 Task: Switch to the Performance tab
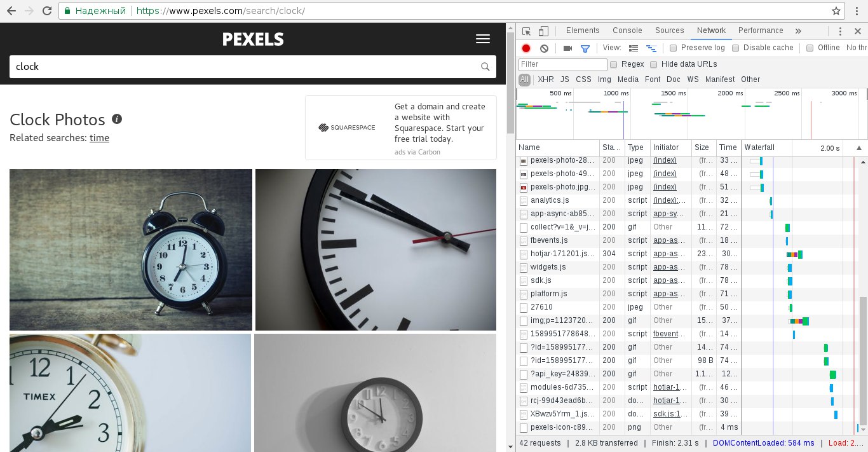tap(761, 31)
